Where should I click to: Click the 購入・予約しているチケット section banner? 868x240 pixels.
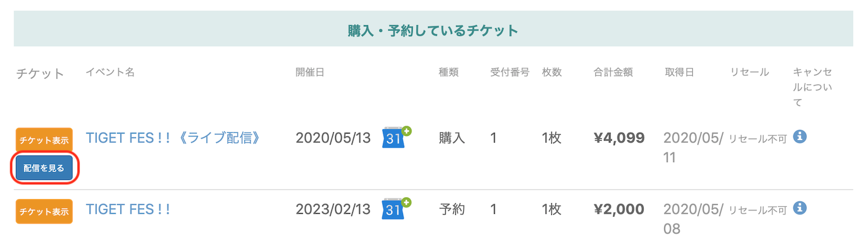tap(434, 29)
